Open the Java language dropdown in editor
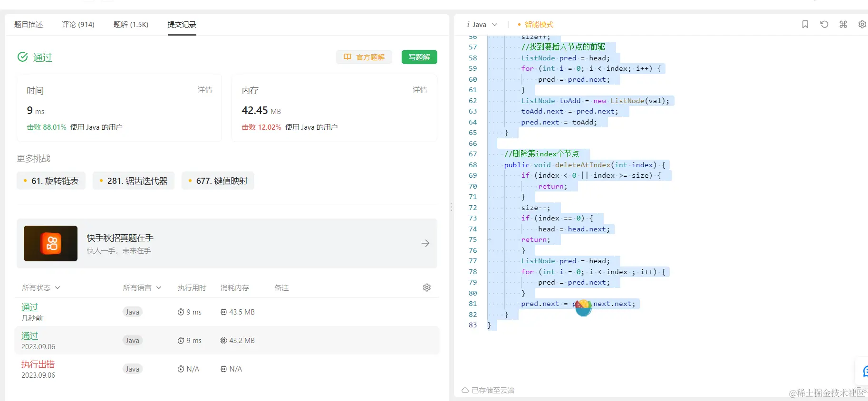Image resolution: width=868 pixels, height=401 pixels. pyautogui.click(x=482, y=24)
